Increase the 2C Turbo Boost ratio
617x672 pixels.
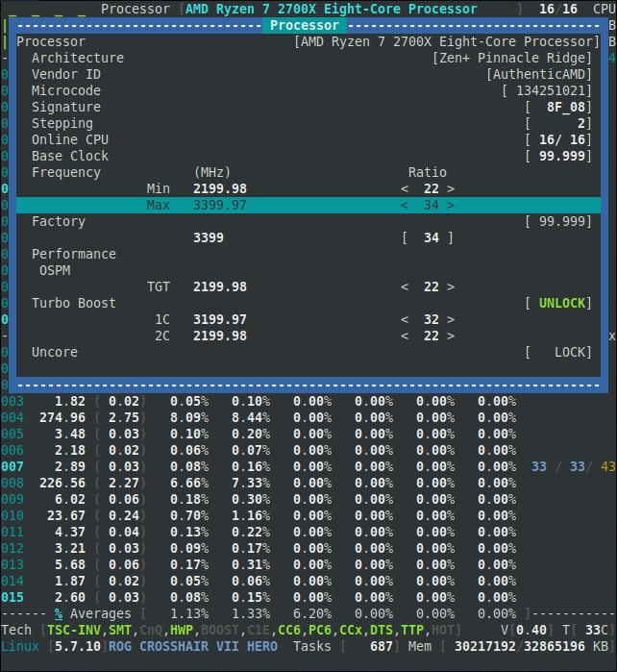[451, 336]
